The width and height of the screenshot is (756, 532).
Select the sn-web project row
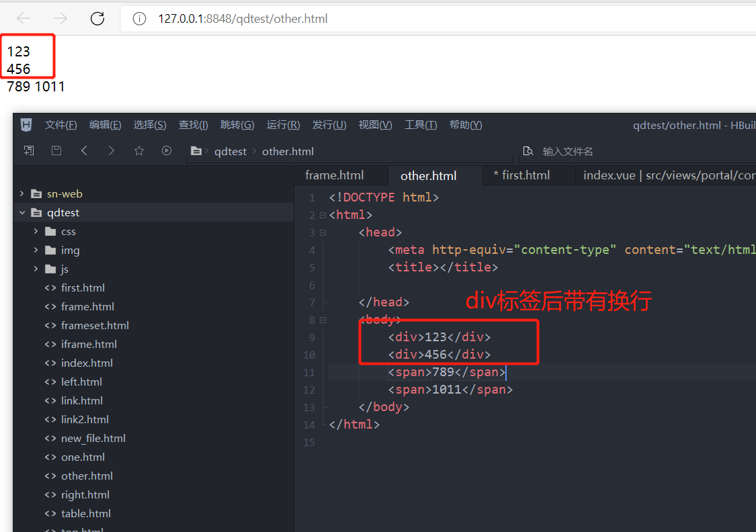click(153, 193)
